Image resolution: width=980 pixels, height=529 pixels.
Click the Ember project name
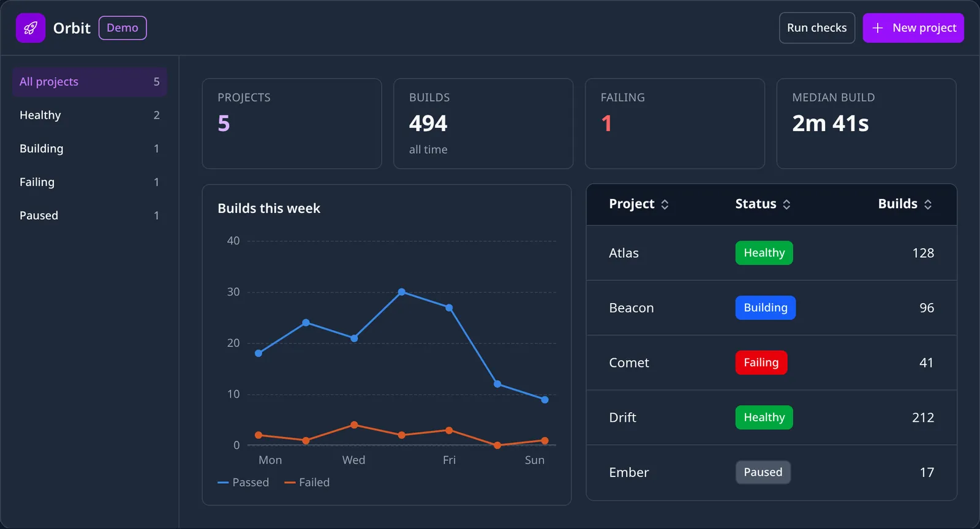(628, 473)
